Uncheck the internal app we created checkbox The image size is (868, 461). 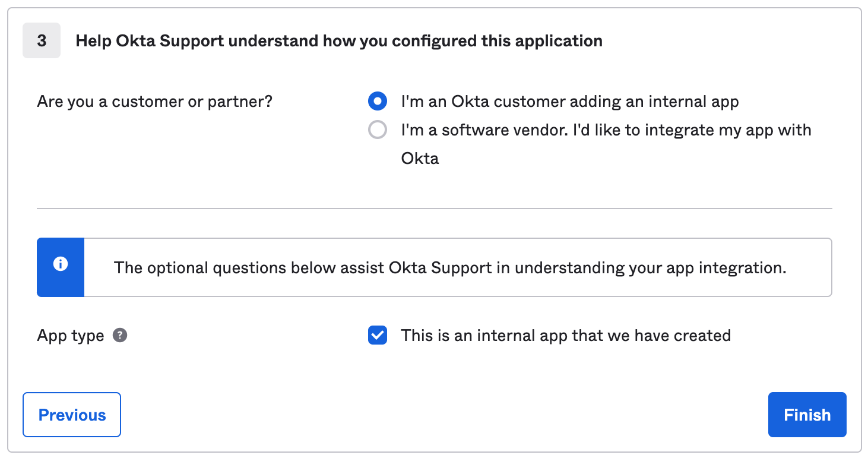[x=378, y=336]
